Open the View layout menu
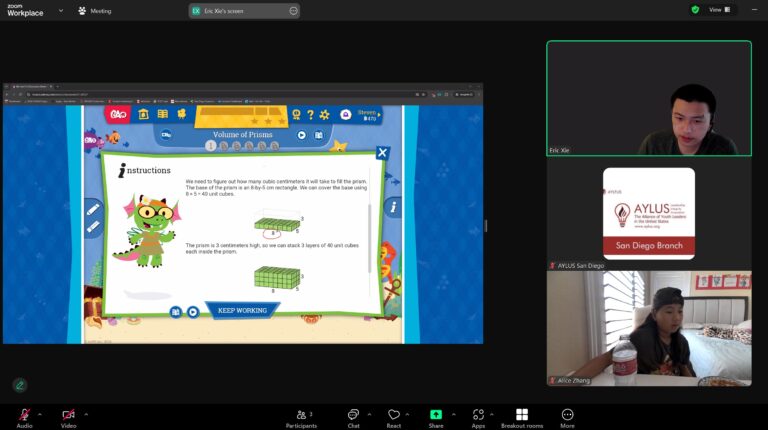 (720, 10)
